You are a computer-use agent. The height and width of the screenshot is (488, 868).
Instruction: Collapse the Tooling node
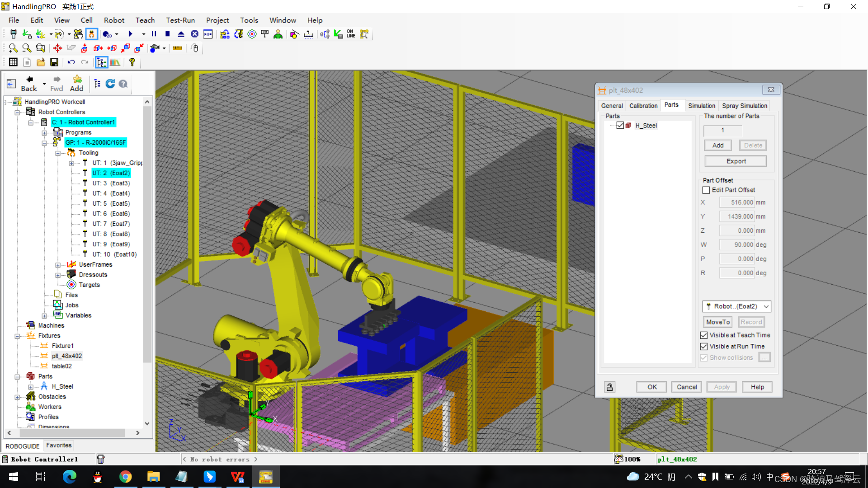pos(58,153)
